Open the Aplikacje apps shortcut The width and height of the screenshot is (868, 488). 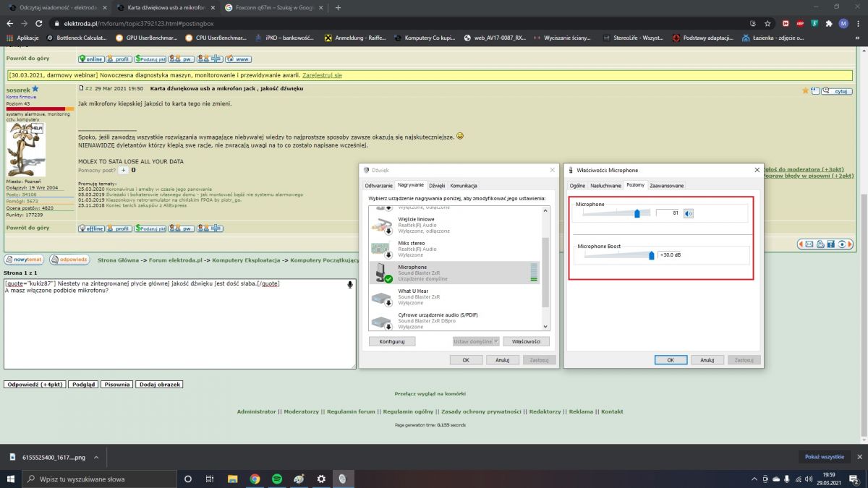[x=22, y=38]
